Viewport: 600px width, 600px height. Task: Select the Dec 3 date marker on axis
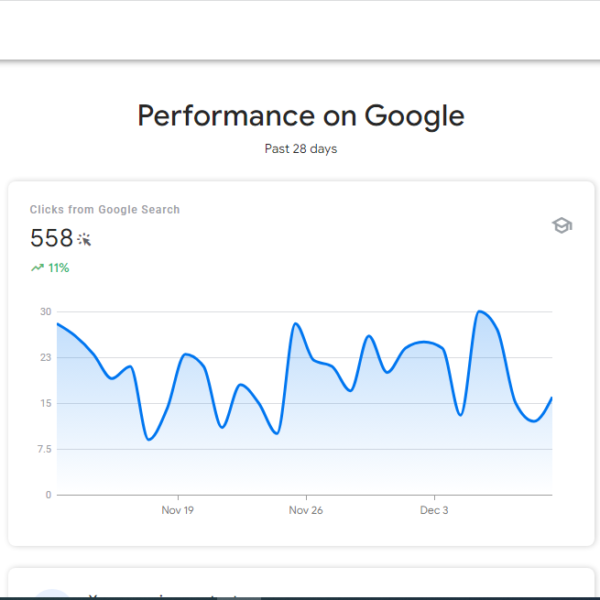[434, 510]
